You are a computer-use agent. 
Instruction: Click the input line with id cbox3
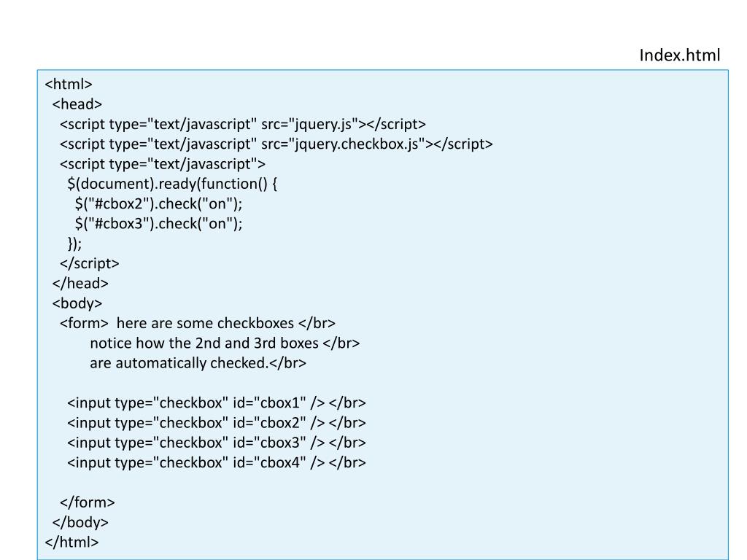[217, 443]
